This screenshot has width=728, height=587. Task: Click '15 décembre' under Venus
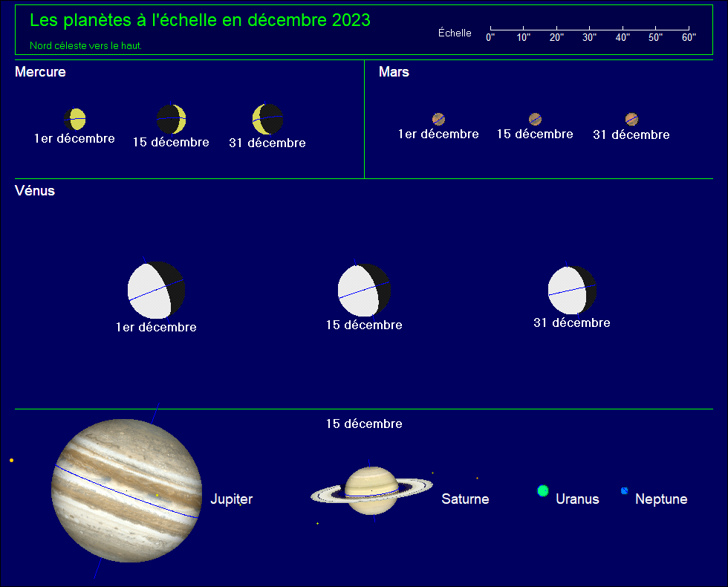click(x=364, y=325)
